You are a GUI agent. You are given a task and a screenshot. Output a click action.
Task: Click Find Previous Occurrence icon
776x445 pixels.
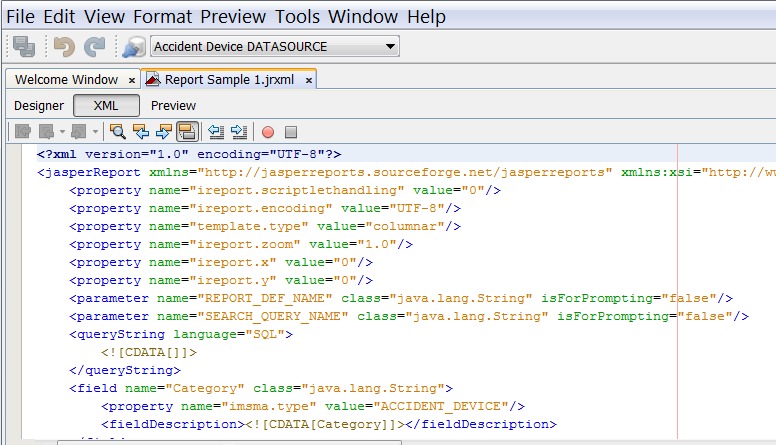click(x=141, y=131)
